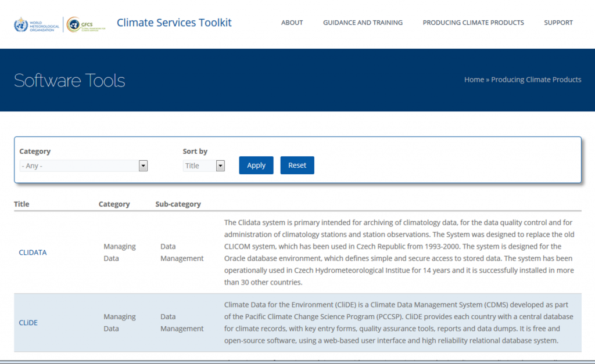Expand the Sort by dropdown showing Title

point(204,165)
